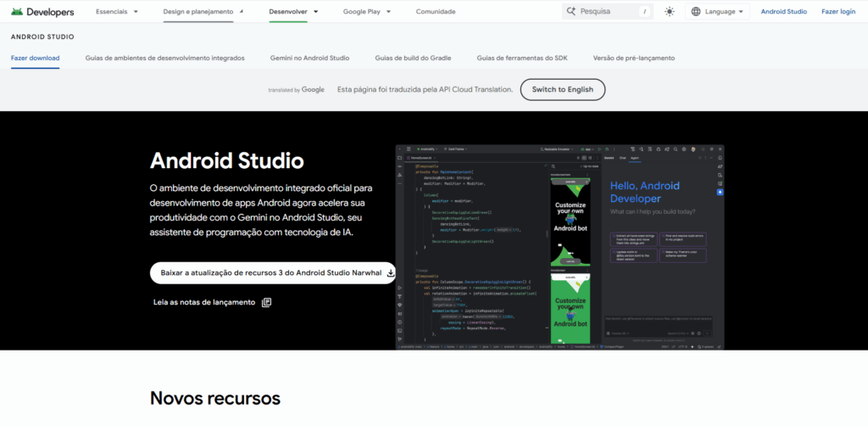Click the large Android Studio hero heading
868x426 pixels.
point(227,161)
